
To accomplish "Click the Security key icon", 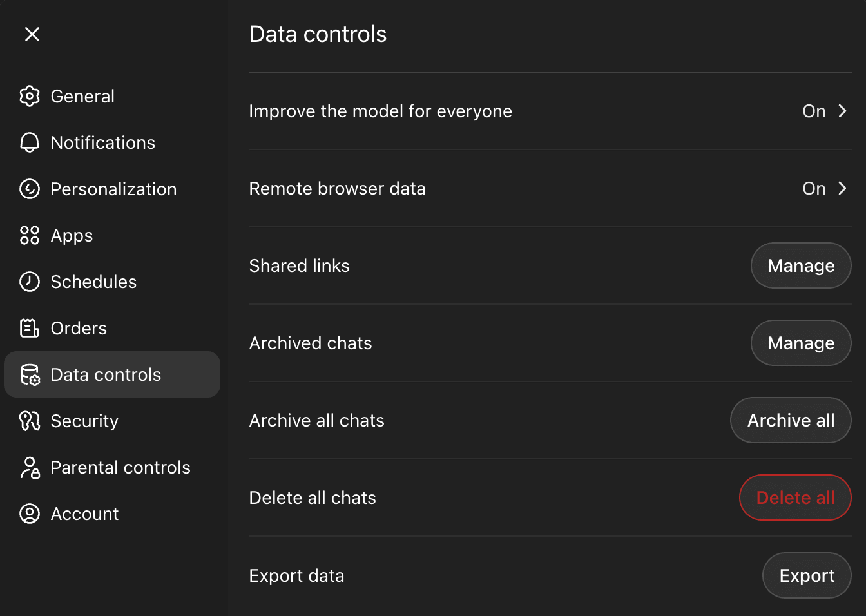I will [30, 421].
